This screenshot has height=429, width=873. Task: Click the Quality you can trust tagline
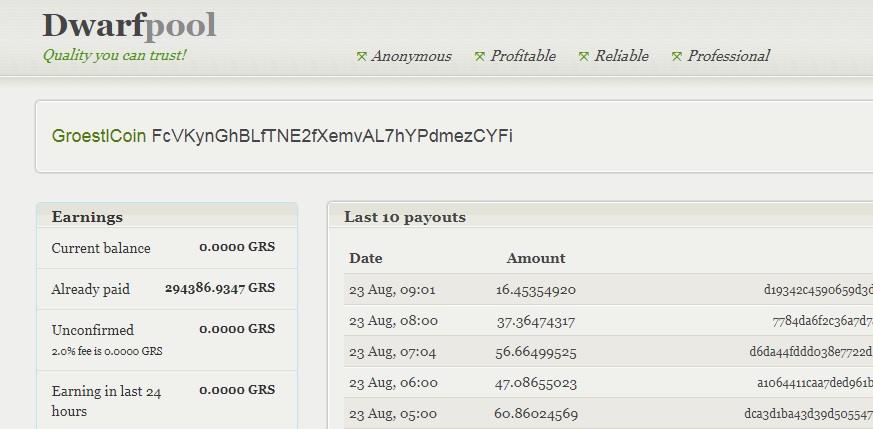pos(114,55)
